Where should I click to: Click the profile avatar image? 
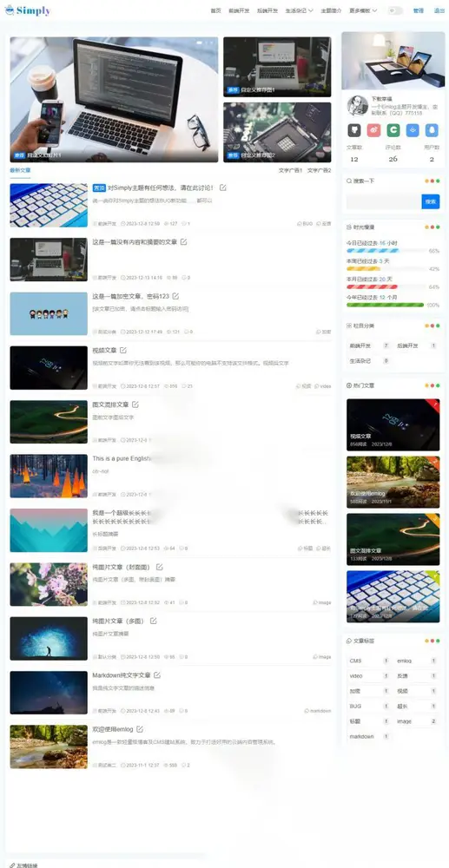[358, 105]
